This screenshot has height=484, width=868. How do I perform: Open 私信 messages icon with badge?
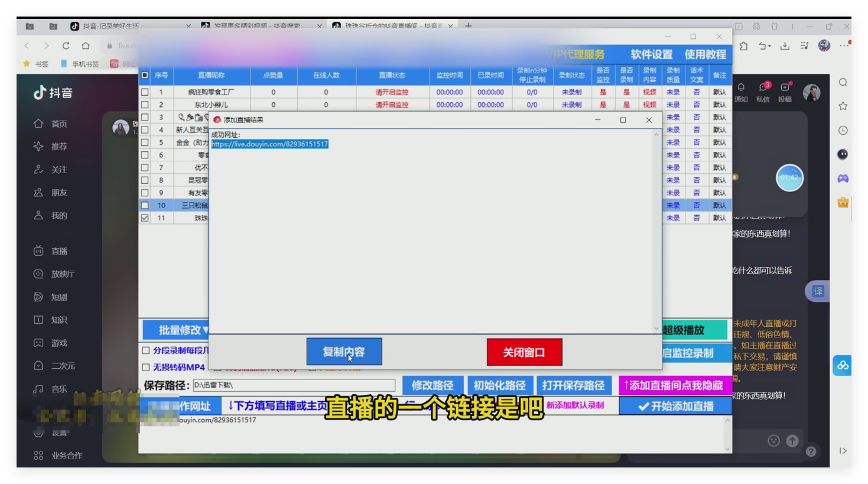763,87
